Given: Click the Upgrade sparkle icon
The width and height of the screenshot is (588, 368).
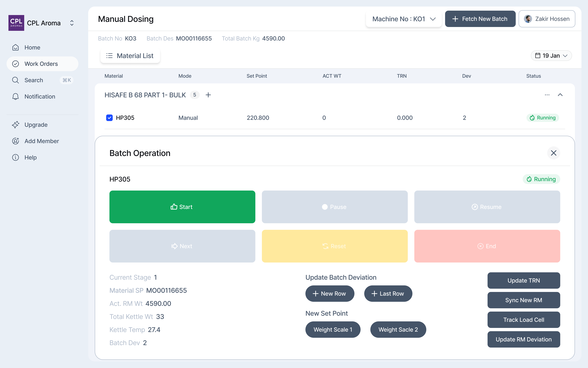Looking at the screenshot, I should tap(16, 125).
